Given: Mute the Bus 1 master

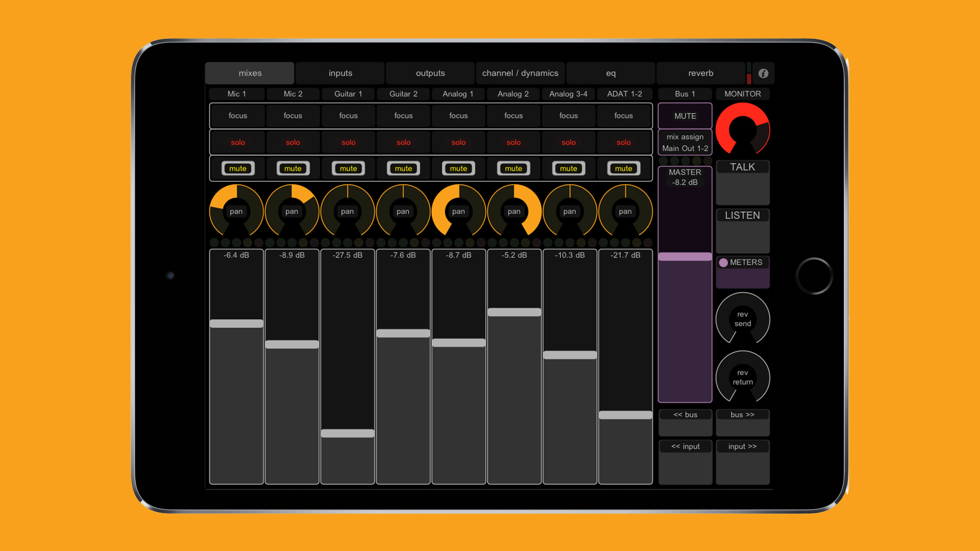Looking at the screenshot, I should 685,116.
